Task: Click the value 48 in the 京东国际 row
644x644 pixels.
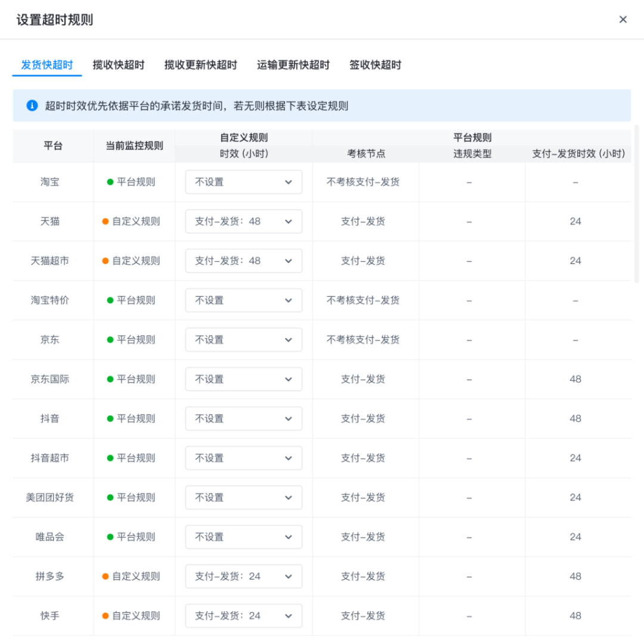Action: (575, 379)
